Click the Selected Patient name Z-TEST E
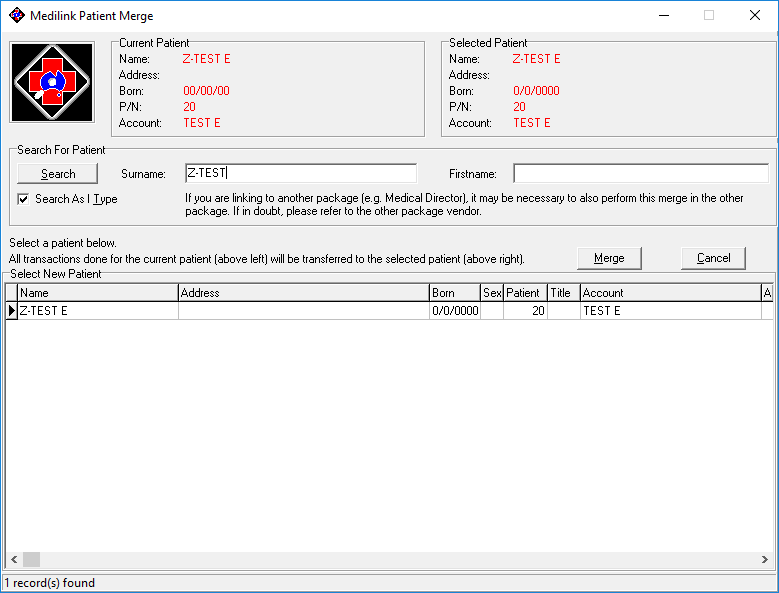 coord(536,59)
